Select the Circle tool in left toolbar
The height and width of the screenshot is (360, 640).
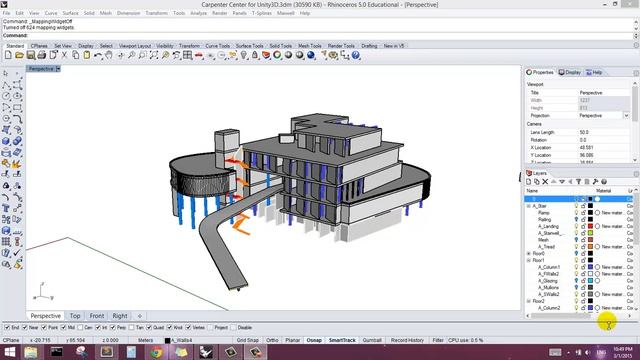[6, 96]
